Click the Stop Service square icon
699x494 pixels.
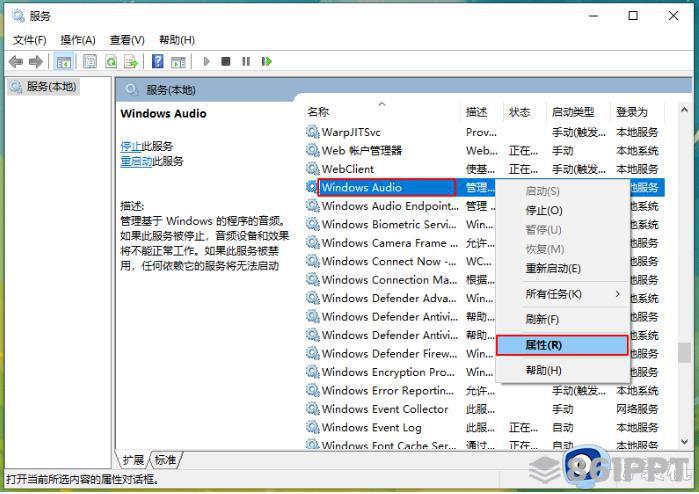[x=226, y=62]
